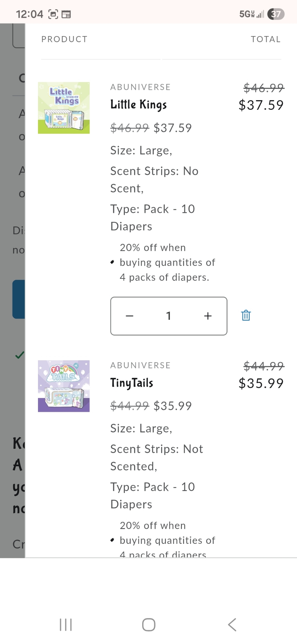
Task: Tap the Android back navigation button
Action: point(232,625)
